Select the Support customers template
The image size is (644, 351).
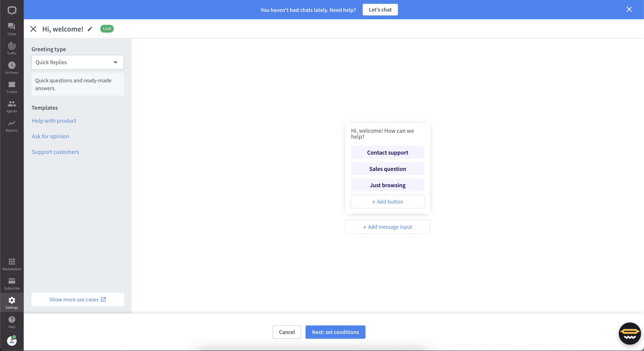tap(55, 152)
